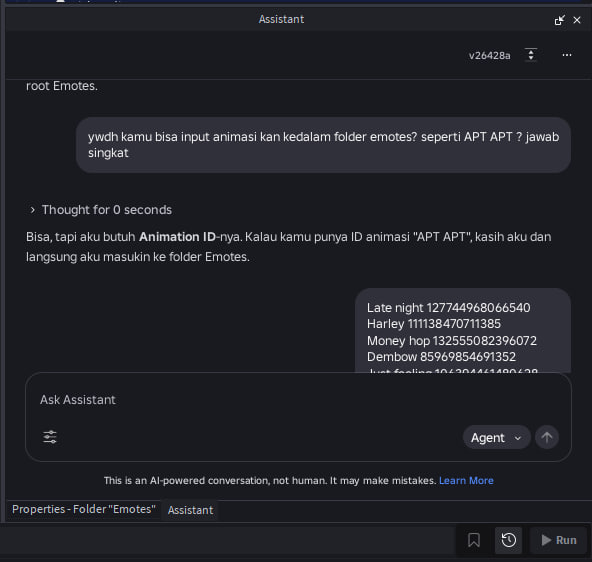This screenshot has height=562, width=592.
Task: Send the message with the up arrow button
Action: point(546,437)
